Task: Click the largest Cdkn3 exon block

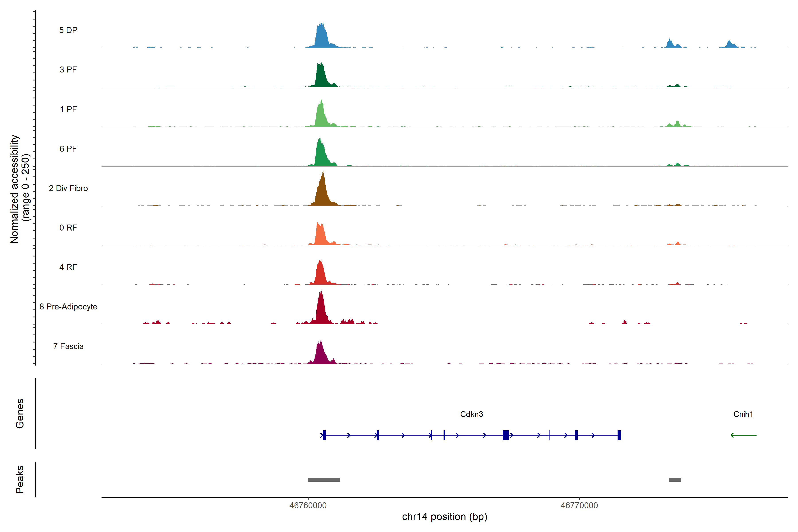Action: point(506,435)
